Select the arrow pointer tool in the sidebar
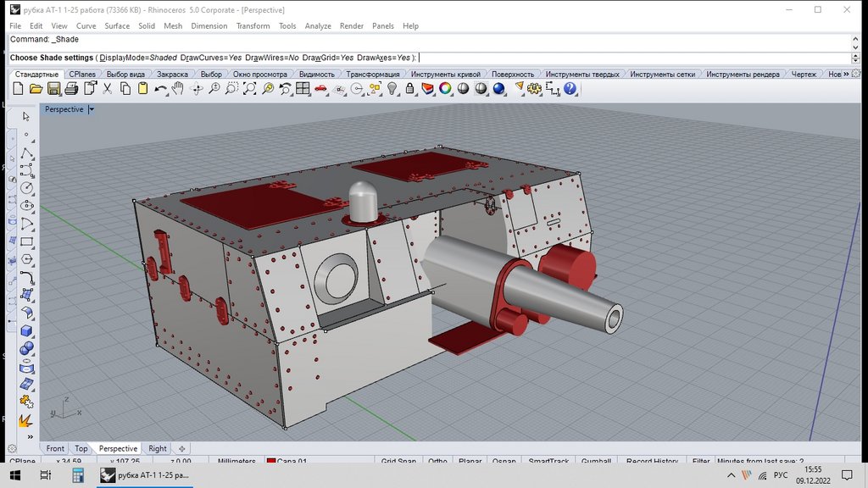This screenshot has width=868, height=488. click(26, 116)
